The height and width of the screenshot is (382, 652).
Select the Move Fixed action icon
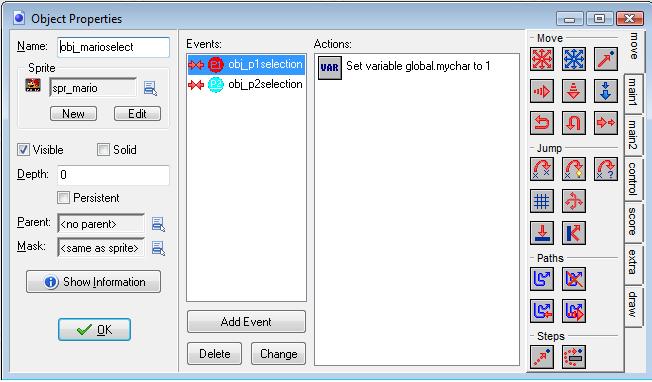[x=542, y=59]
